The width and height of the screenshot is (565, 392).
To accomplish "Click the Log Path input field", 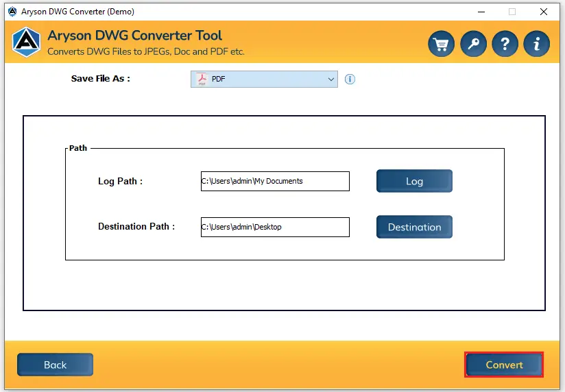I will pos(275,181).
